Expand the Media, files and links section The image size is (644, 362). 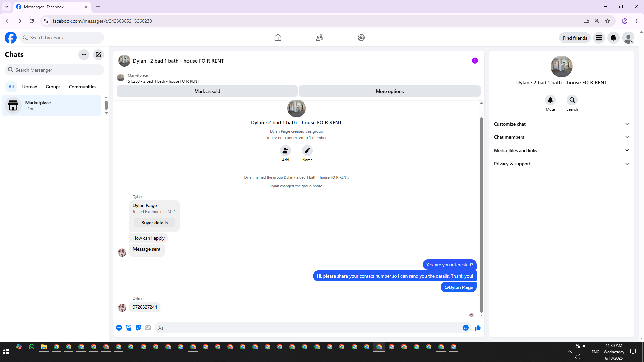pos(561,150)
